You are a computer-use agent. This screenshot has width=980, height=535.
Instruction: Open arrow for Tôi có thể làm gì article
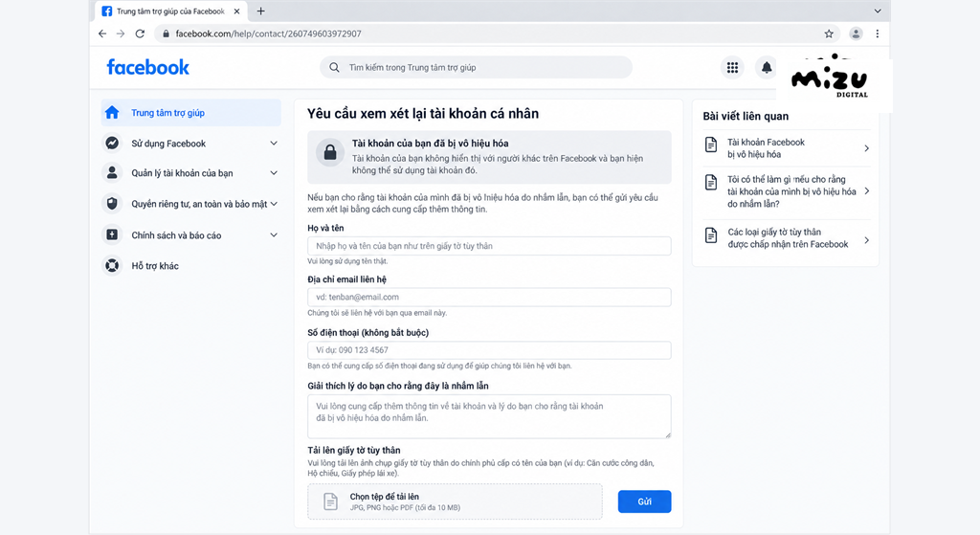[x=866, y=191]
